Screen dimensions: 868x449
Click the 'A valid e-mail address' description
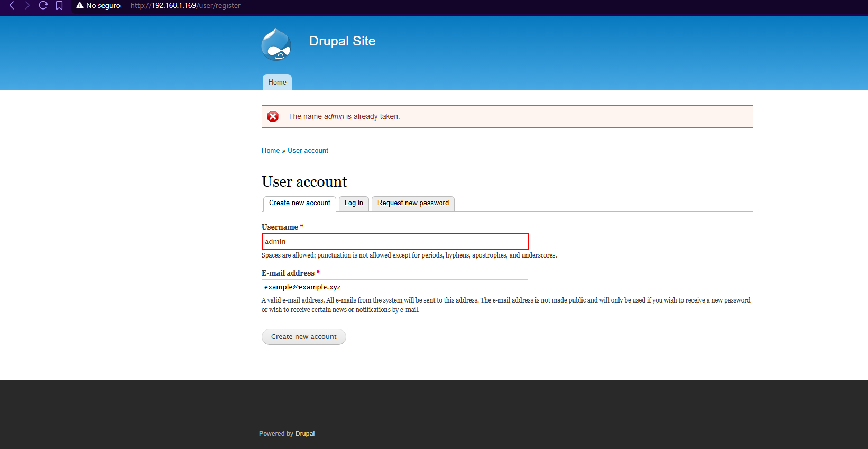[506, 305]
